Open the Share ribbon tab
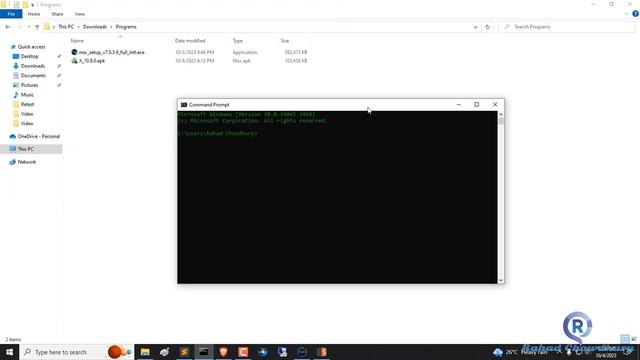 [57, 14]
